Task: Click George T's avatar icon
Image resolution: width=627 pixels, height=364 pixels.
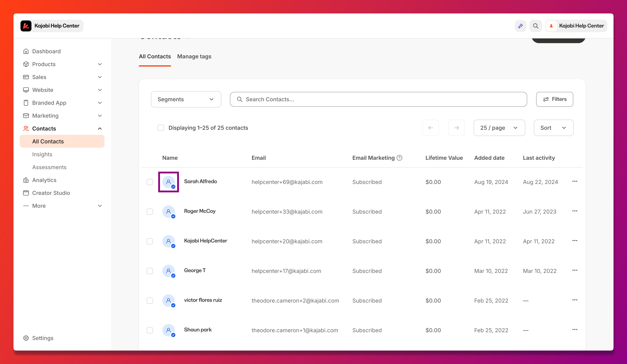Action: click(168, 271)
